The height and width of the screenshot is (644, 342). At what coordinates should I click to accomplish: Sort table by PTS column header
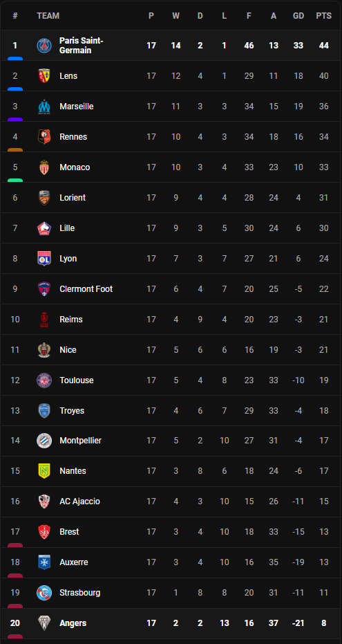324,16
